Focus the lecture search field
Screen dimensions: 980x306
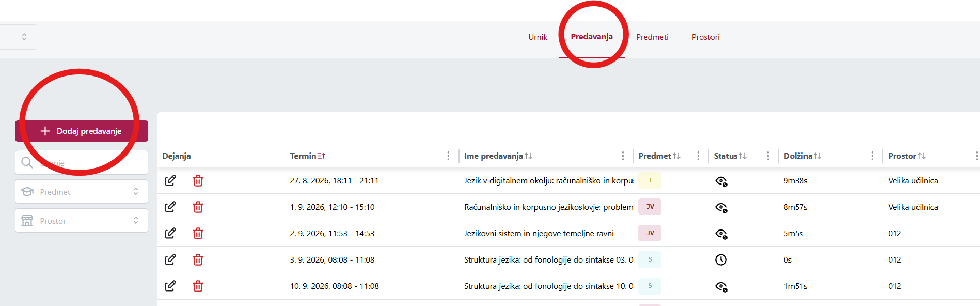click(x=82, y=162)
